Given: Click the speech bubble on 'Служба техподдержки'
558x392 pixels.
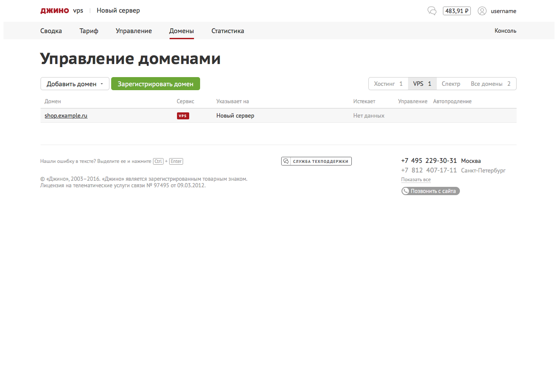Looking at the screenshot, I should coord(286,161).
